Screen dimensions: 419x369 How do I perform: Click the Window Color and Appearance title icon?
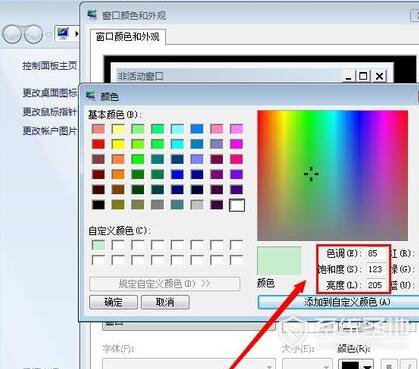pyautogui.click(x=92, y=15)
